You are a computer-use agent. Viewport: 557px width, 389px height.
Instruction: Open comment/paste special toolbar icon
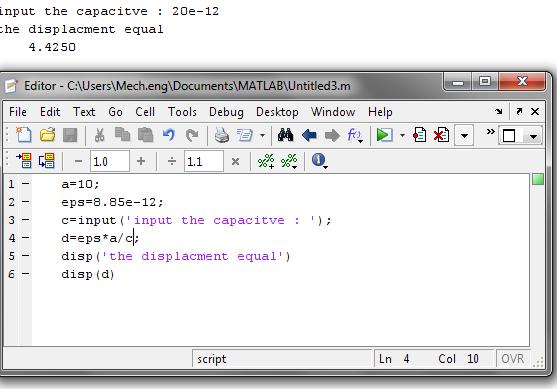(x=245, y=135)
